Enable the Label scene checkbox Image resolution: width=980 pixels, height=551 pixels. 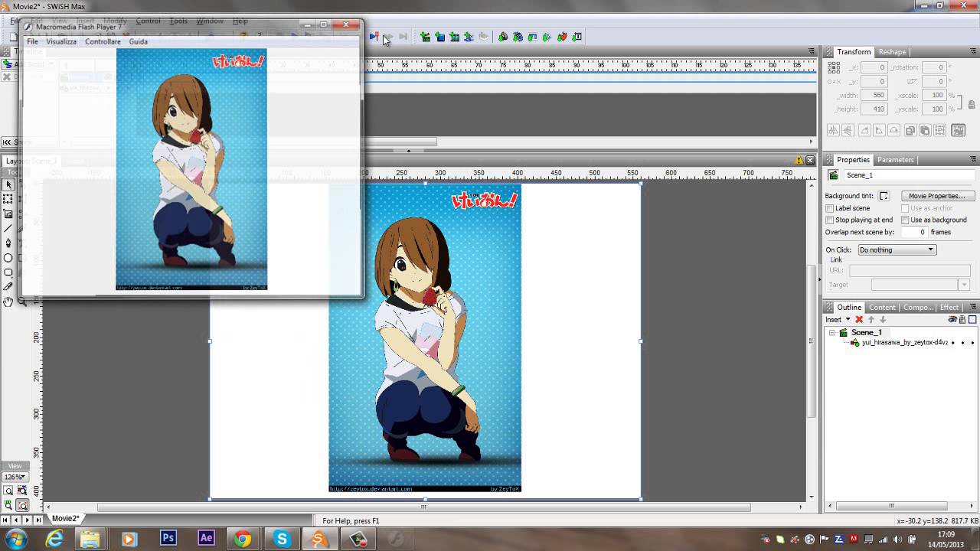coord(829,208)
